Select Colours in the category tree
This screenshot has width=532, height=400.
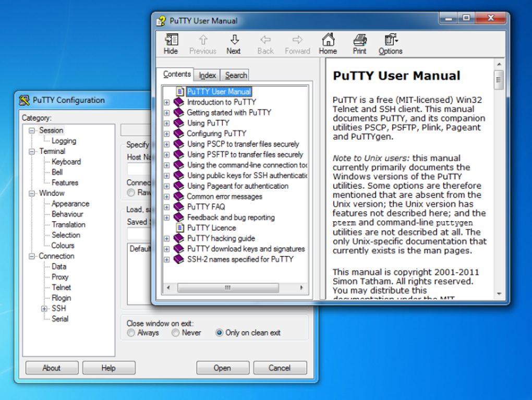coord(63,245)
